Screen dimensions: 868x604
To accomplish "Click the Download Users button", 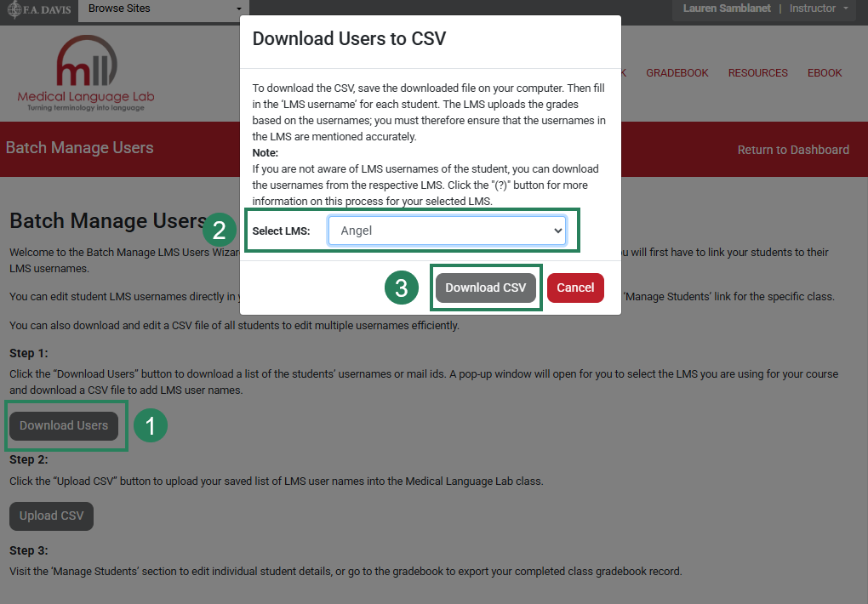I will tap(64, 425).
